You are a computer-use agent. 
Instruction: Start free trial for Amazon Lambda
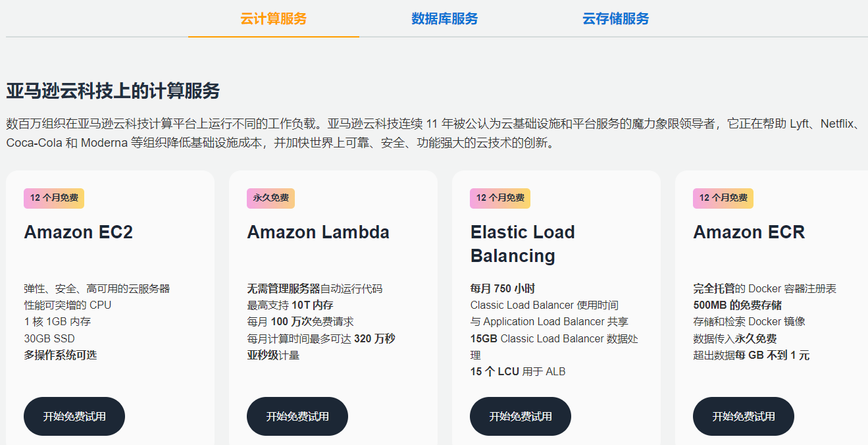click(297, 416)
